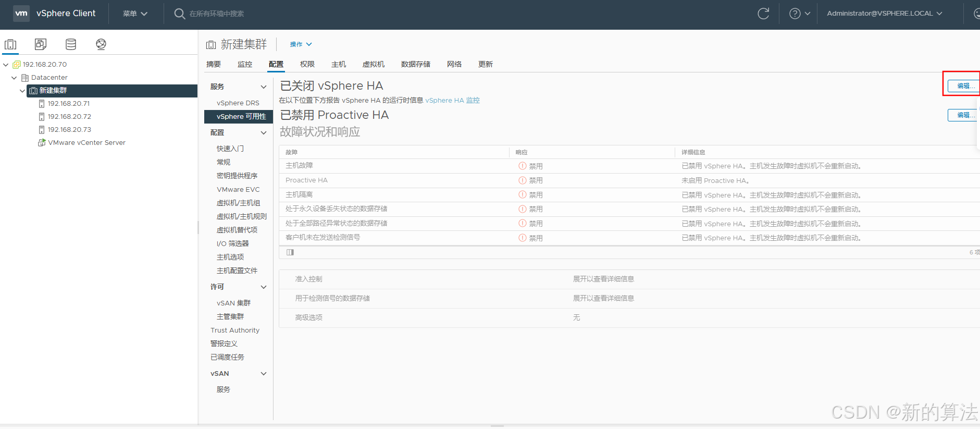980x429 pixels.
Task: Select vSphere DRS in services list
Action: [x=238, y=103]
